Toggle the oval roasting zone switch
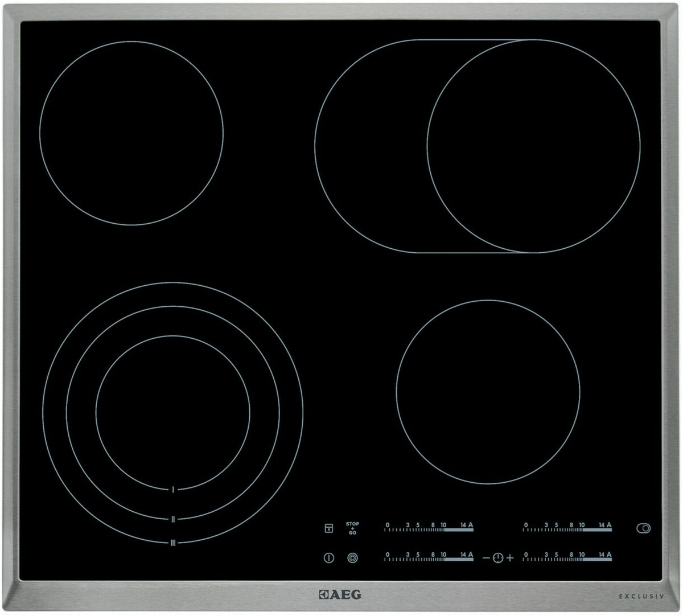 [643, 528]
